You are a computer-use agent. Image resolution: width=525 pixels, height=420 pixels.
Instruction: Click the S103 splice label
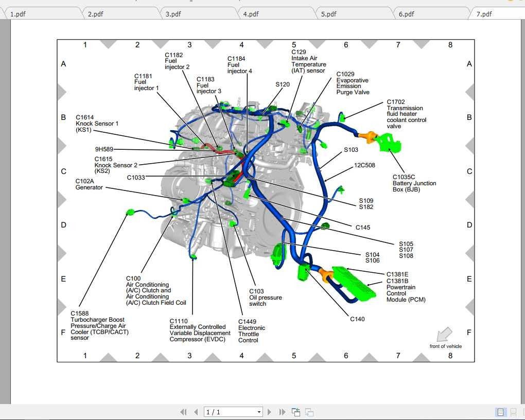tap(351, 150)
